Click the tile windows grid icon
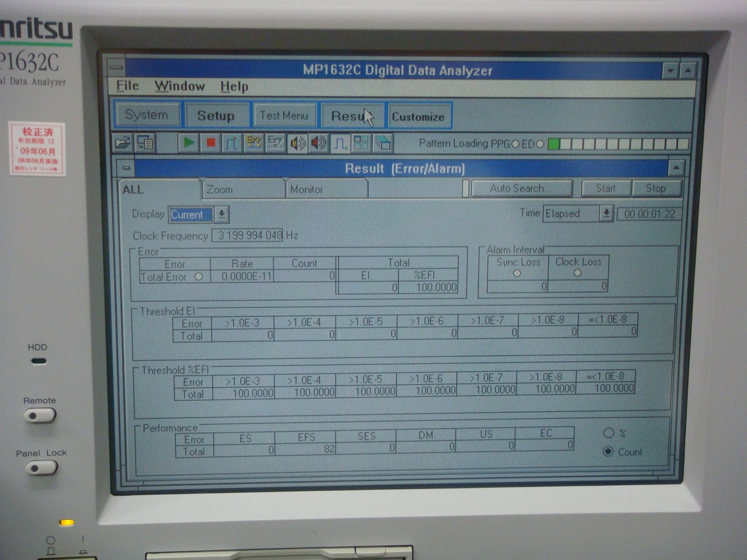The width and height of the screenshot is (747, 560). coord(361,142)
